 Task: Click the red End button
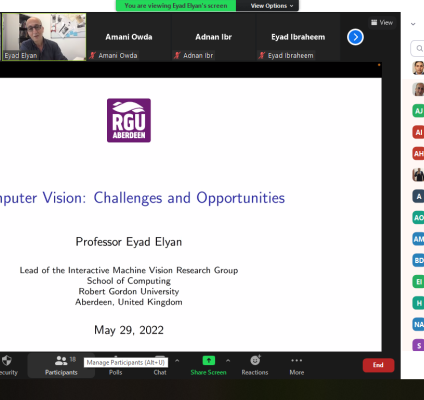coord(378,365)
